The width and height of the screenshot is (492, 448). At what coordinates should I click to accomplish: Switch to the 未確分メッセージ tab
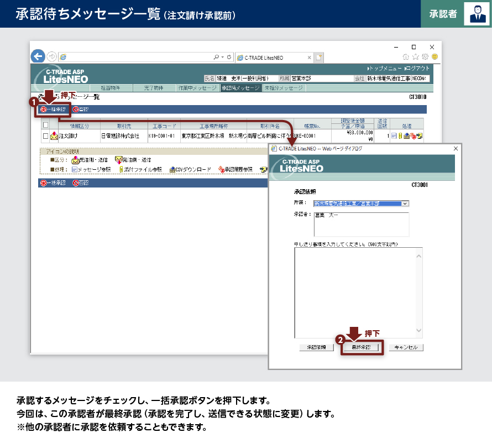(x=283, y=88)
